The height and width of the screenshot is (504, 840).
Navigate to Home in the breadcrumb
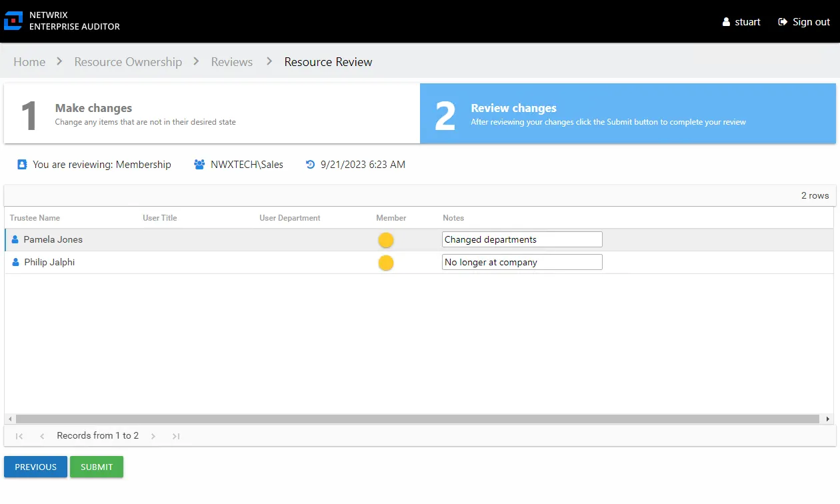tap(29, 62)
